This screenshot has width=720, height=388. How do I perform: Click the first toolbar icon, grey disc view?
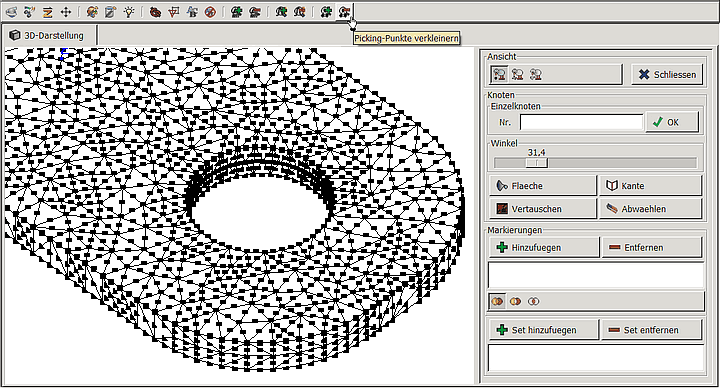(x=11, y=12)
